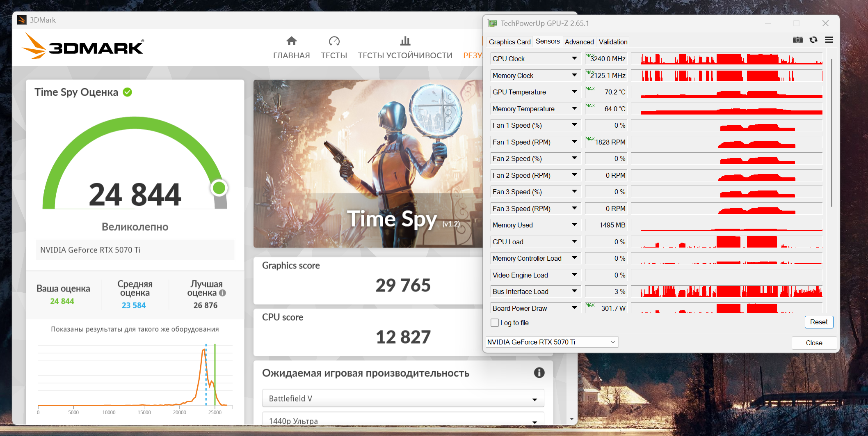
Task: Click the Bus Interface Load history graph
Action: pos(727,291)
